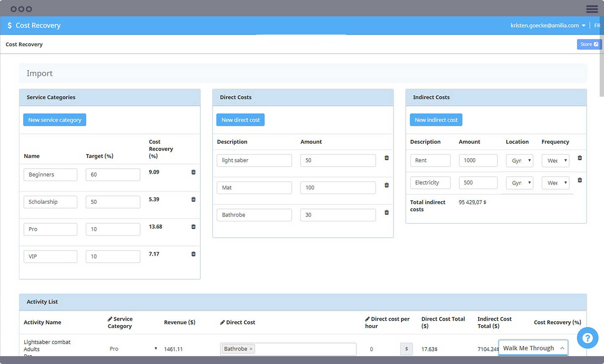Open Rent frequency dropdown

[556, 160]
